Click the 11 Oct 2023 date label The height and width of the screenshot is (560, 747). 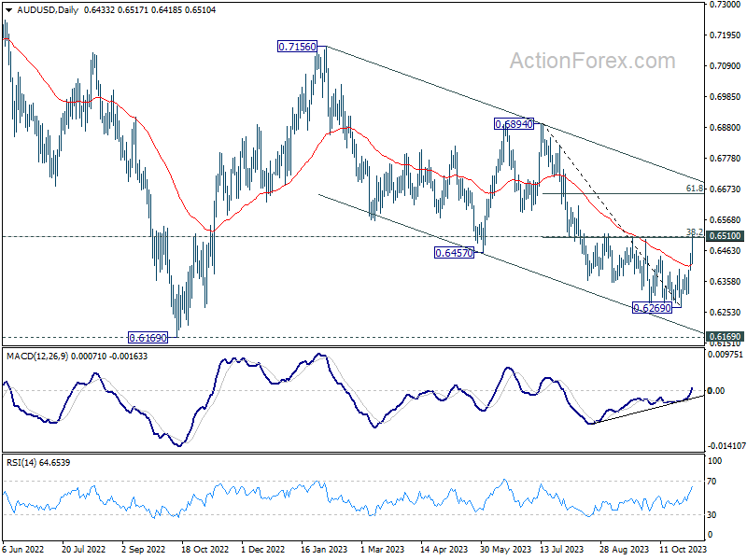[x=684, y=549]
